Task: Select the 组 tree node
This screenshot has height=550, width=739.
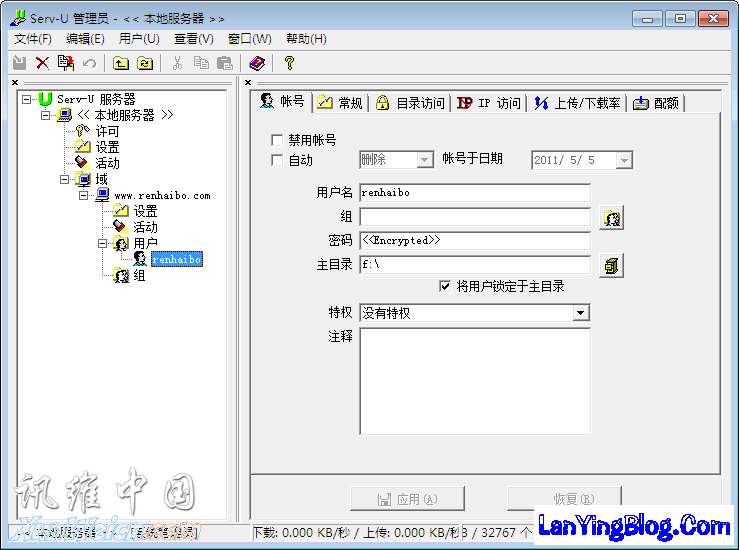Action: pyautogui.click(x=139, y=275)
